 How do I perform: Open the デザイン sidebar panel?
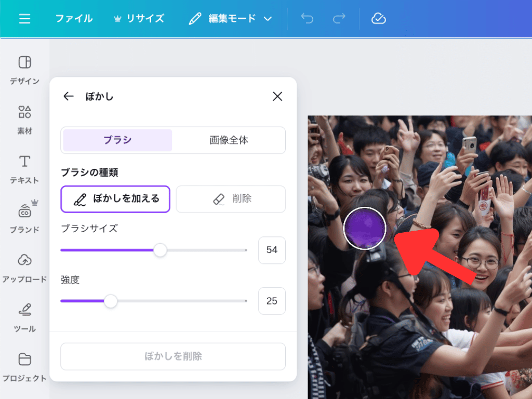[24, 70]
